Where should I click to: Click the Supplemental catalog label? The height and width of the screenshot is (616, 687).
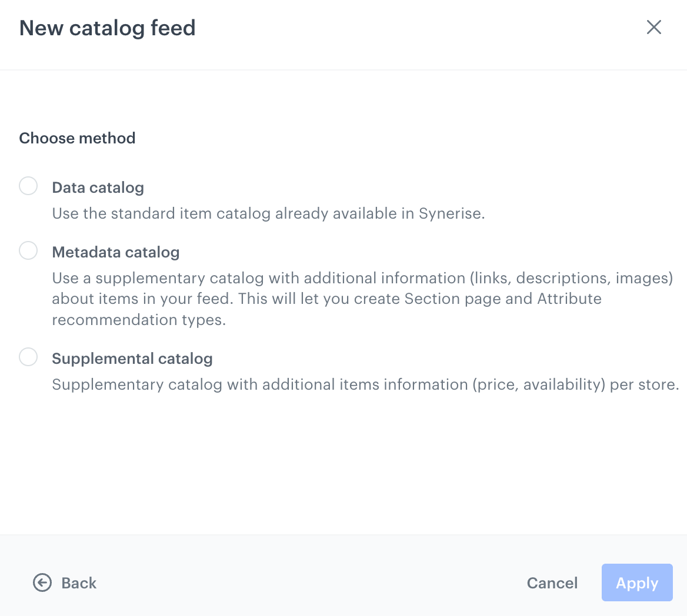pos(132,359)
